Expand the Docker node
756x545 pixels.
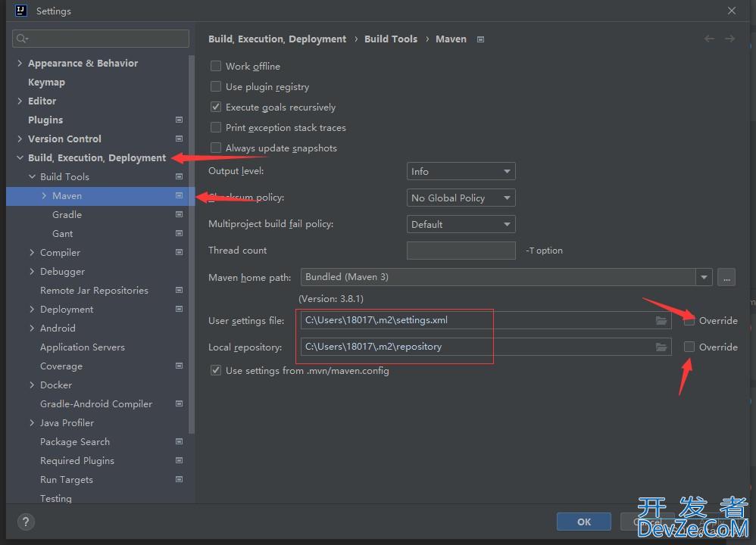(32, 385)
